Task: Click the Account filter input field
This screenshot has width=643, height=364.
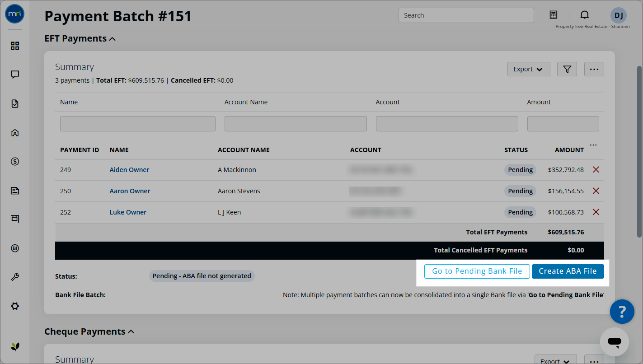Action: 447,124
